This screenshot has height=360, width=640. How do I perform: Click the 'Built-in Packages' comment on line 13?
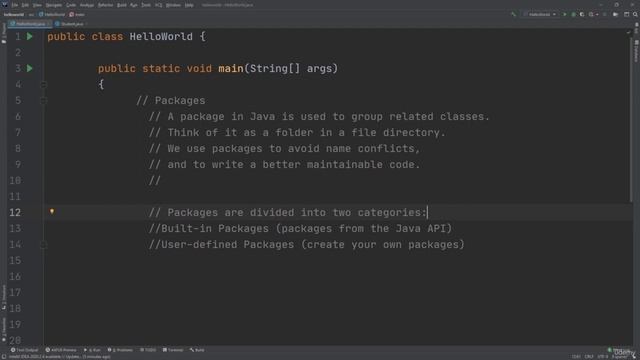click(x=300, y=229)
